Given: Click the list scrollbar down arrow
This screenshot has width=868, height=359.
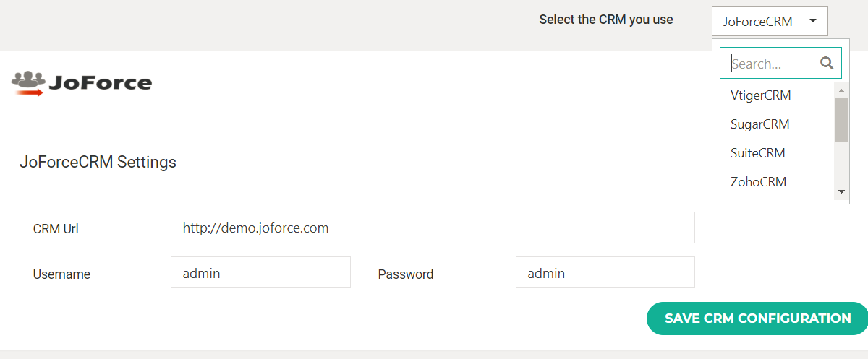Looking at the screenshot, I should (x=841, y=192).
